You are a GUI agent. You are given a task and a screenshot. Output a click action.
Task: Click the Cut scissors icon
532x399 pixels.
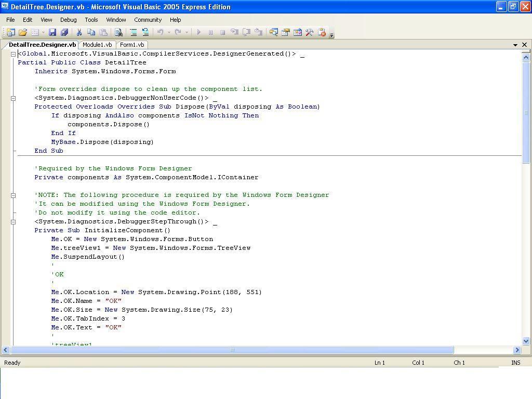(x=79, y=32)
